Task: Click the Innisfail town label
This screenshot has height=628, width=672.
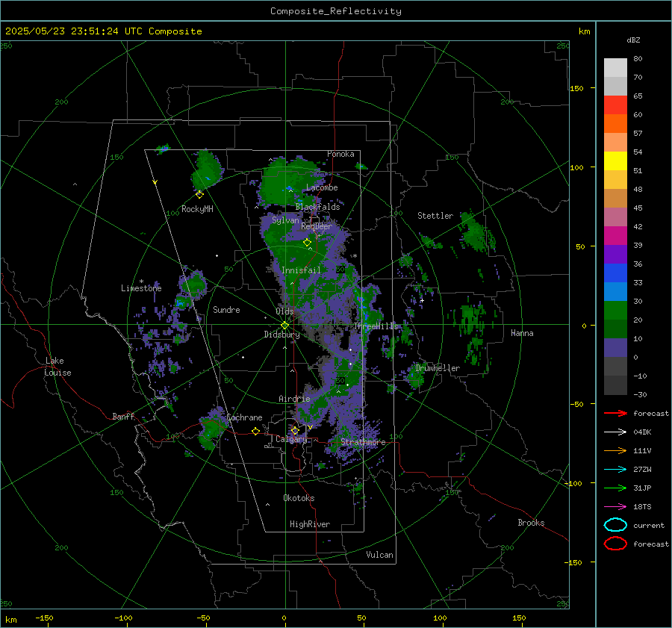Action: coord(301,270)
